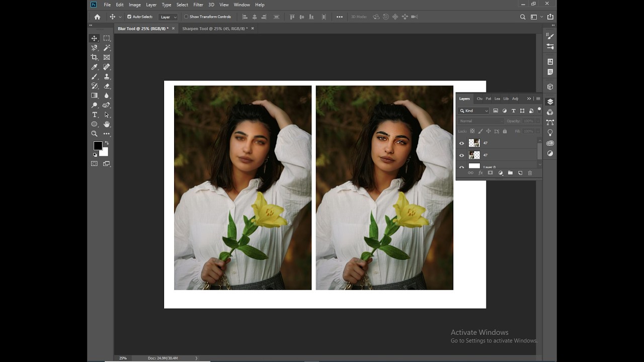Select the Layer 0 thumbnail
Image resolution: width=644 pixels, height=362 pixels.
click(474, 166)
